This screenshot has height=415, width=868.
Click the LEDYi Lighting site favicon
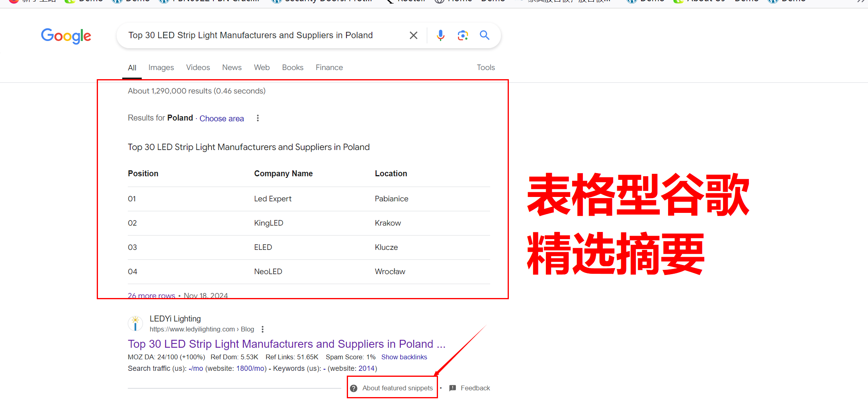pos(135,323)
